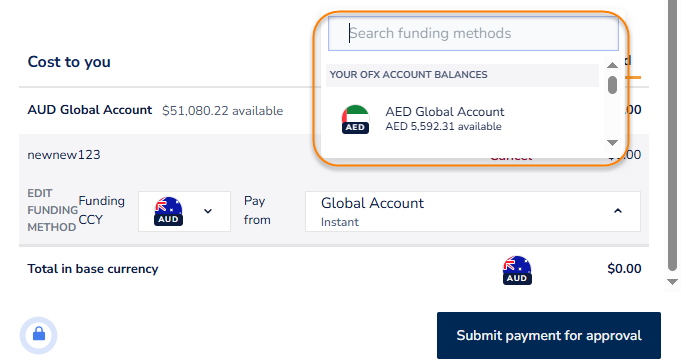Screen dimensions: 687x361
Task: Click the AUD flag in Funding CCY
Action: point(168,211)
